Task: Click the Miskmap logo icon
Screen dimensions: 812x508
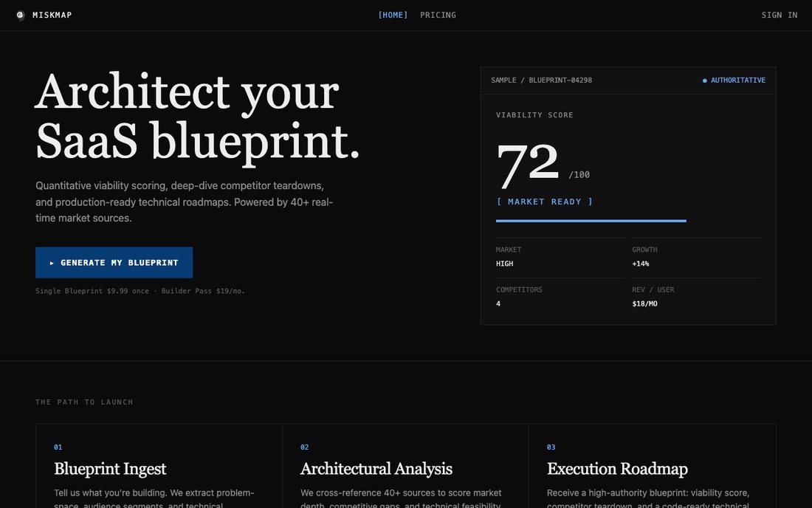Action: pos(20,15)
